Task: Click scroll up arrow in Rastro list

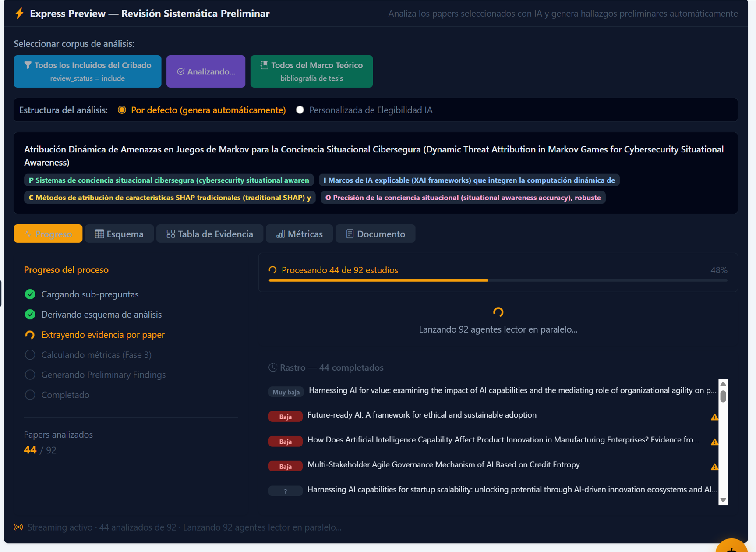Action: [x=723, y=384]
